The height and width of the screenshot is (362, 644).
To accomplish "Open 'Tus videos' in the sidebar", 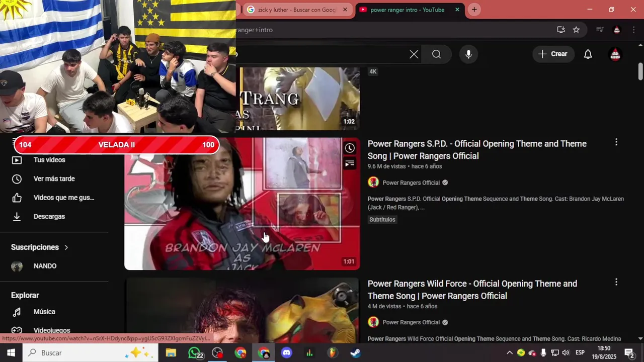I will point(49,160).
